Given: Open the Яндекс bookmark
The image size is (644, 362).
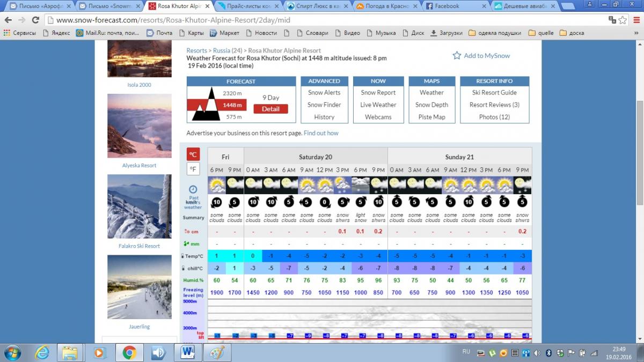Looking at the screenshot, I should pyautogui.click(x=55, y=33).
